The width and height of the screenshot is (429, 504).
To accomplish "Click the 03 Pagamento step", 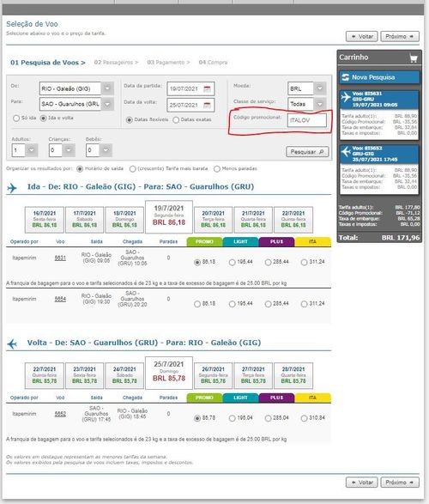I will click(168, 63).
